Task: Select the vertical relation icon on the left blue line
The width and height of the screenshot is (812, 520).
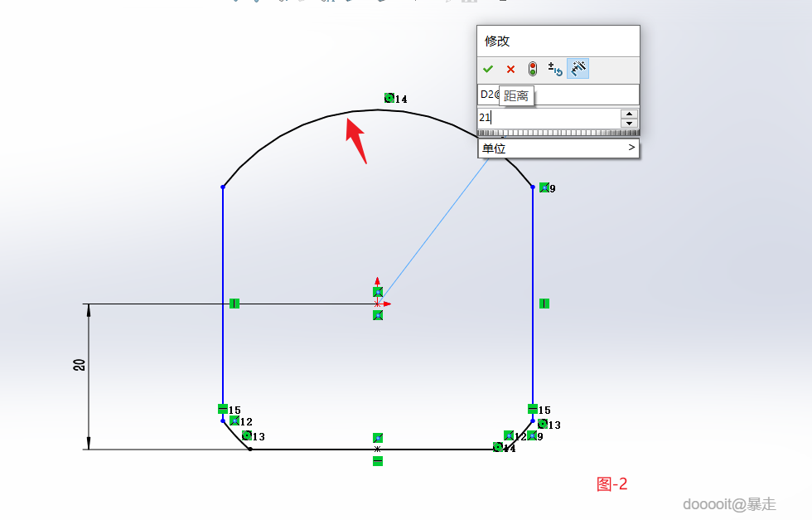Action: 234,304
